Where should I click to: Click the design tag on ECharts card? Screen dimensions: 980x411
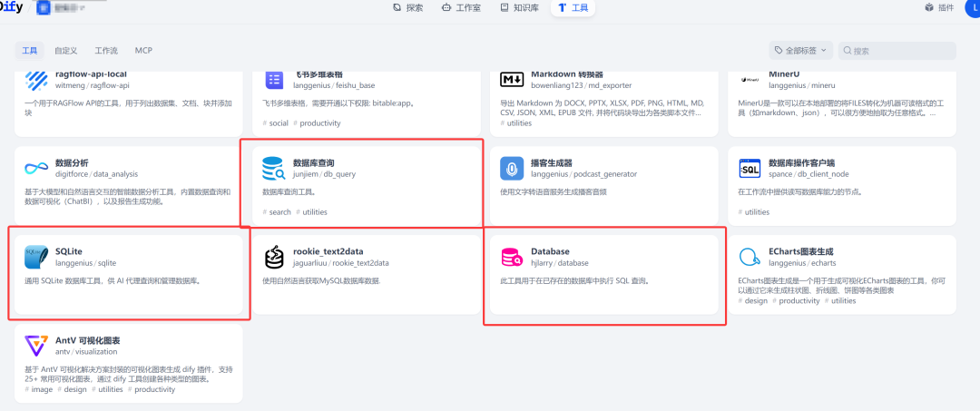pyautogui.click(x=752, y=300)
